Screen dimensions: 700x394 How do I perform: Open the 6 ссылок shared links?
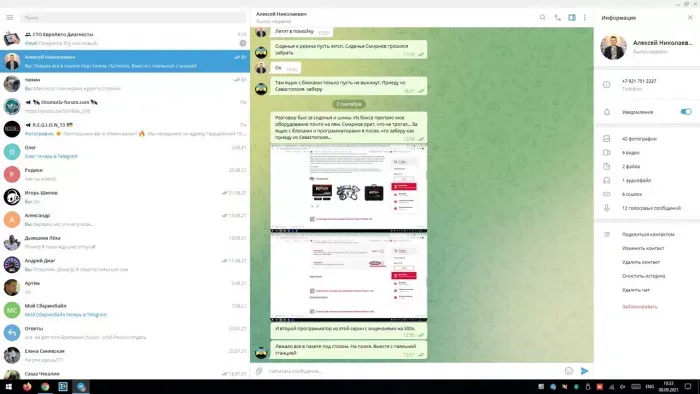[632, 194]
